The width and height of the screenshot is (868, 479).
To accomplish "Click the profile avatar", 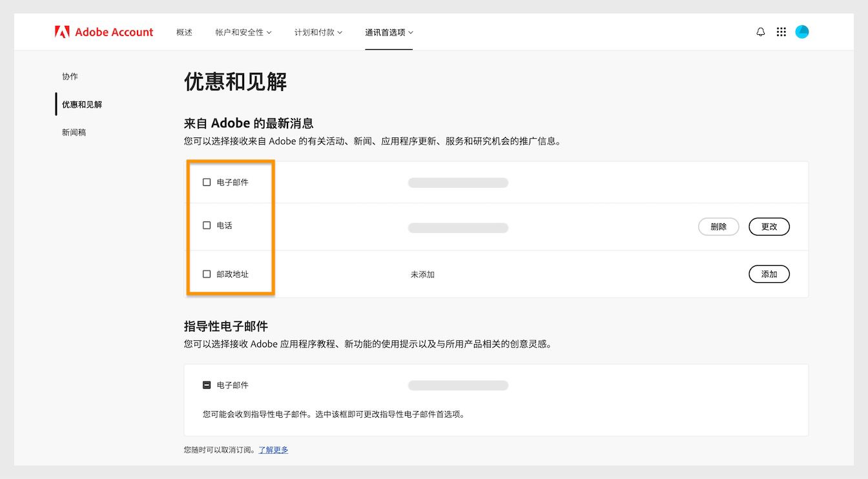I will point(801,31).
